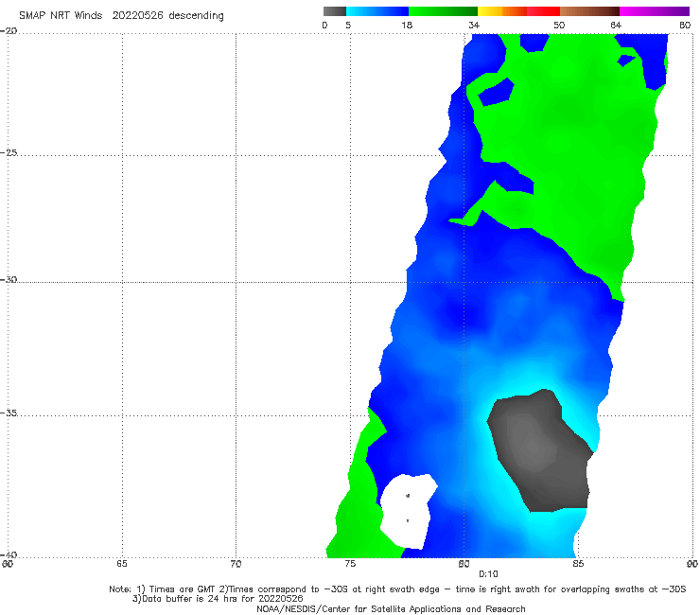
Task: Click the latitude label '-25'
Action: pos(9,152)
